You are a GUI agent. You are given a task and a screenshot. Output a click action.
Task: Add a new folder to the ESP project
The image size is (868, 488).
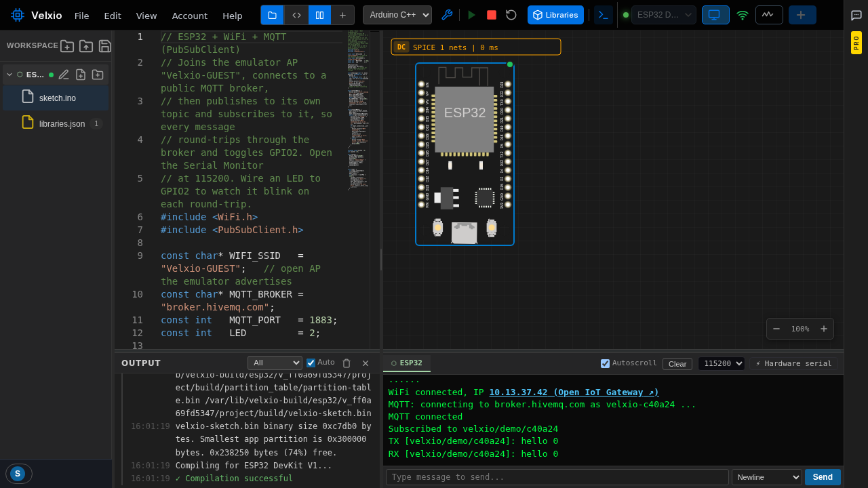click(98, 75)
